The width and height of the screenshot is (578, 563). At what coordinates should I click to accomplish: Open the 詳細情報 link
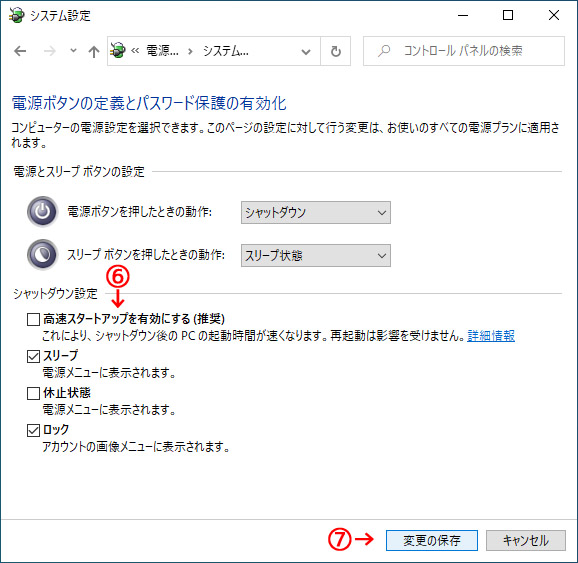tap(491, 336)
